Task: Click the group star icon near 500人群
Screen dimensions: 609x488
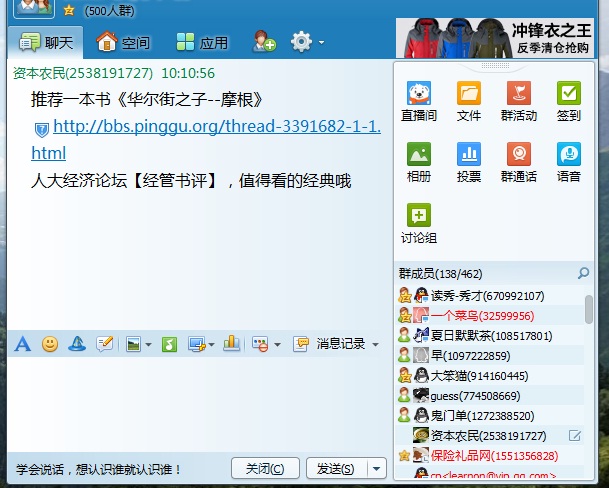Action: [69, 10]
